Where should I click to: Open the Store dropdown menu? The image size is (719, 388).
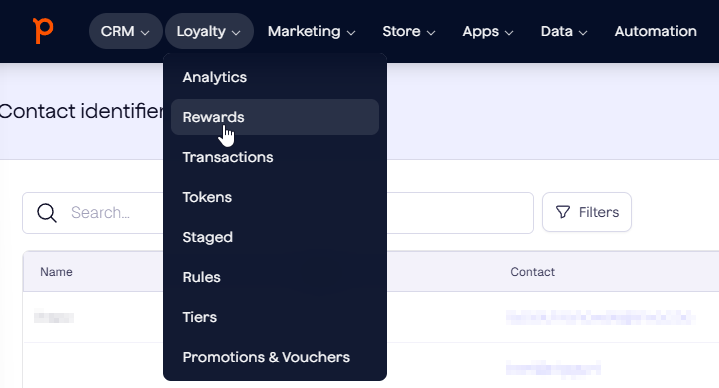[x=409, y=31]
